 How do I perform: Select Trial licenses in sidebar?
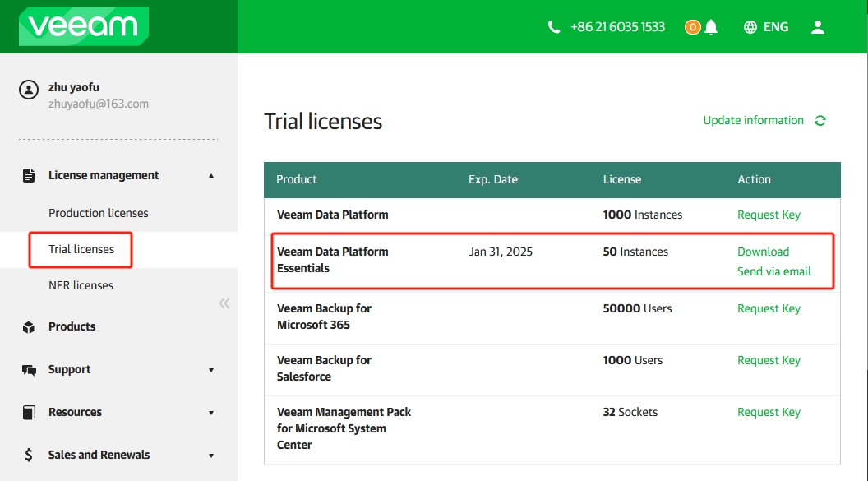click(x=81, y=250)
